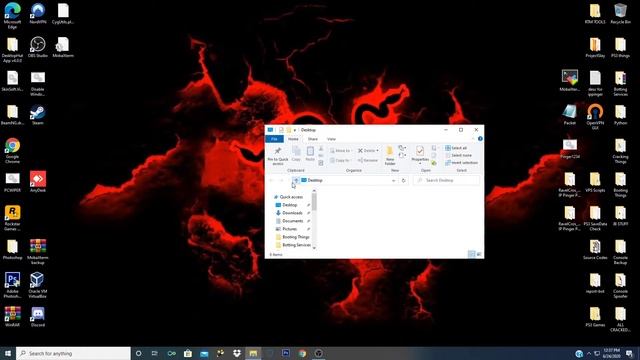640x360 pixels.
Task: Open Quick access in navigation pane
Action: click(x=289, y=197)
